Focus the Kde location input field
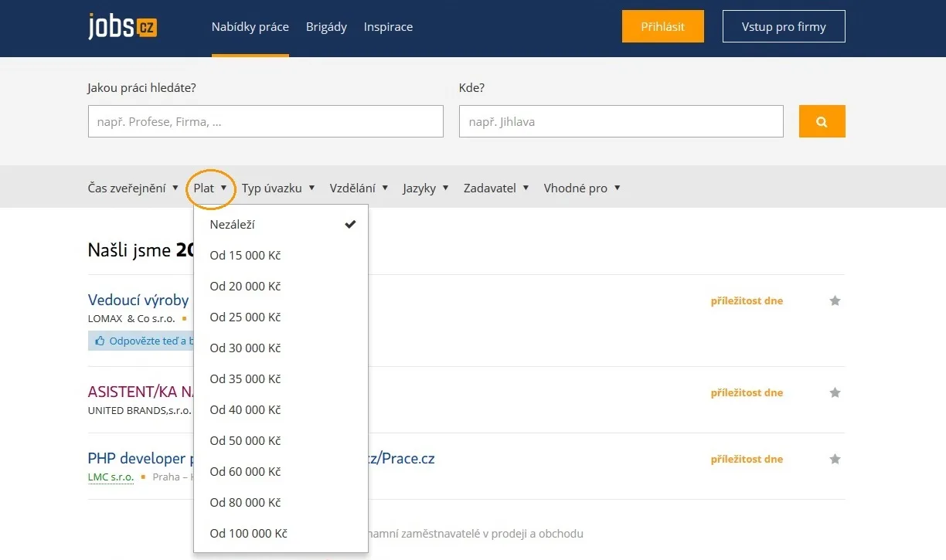This screenshot has width=946, height=560. [621, 121]
